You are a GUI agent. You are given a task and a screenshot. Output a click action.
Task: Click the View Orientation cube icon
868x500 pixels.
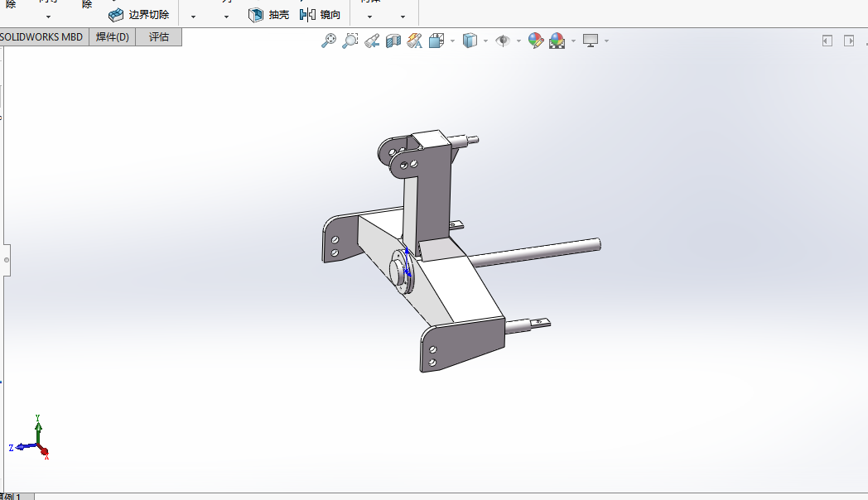tap(436, 41)
